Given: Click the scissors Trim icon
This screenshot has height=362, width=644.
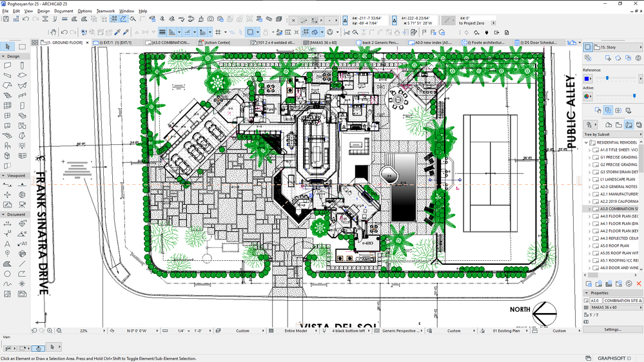Looking at the screenshot, I should click(x=347, y=32).
